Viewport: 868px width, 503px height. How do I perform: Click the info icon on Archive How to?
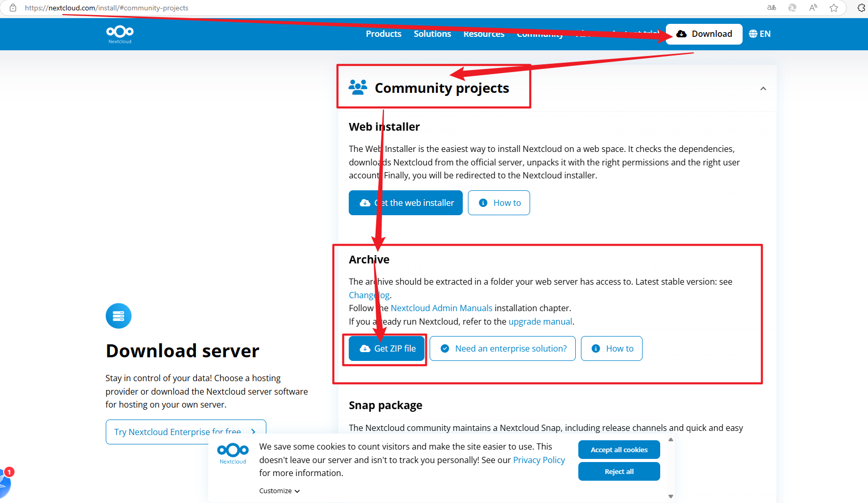coord(596,348)
